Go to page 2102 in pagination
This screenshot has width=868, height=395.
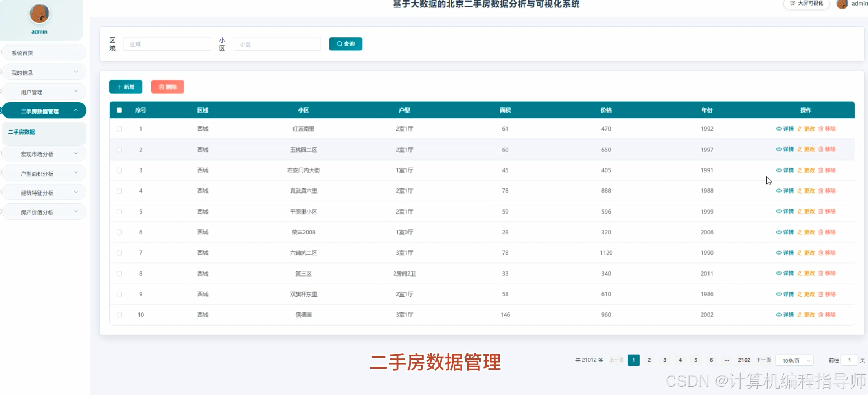click(x=744, y=360)
